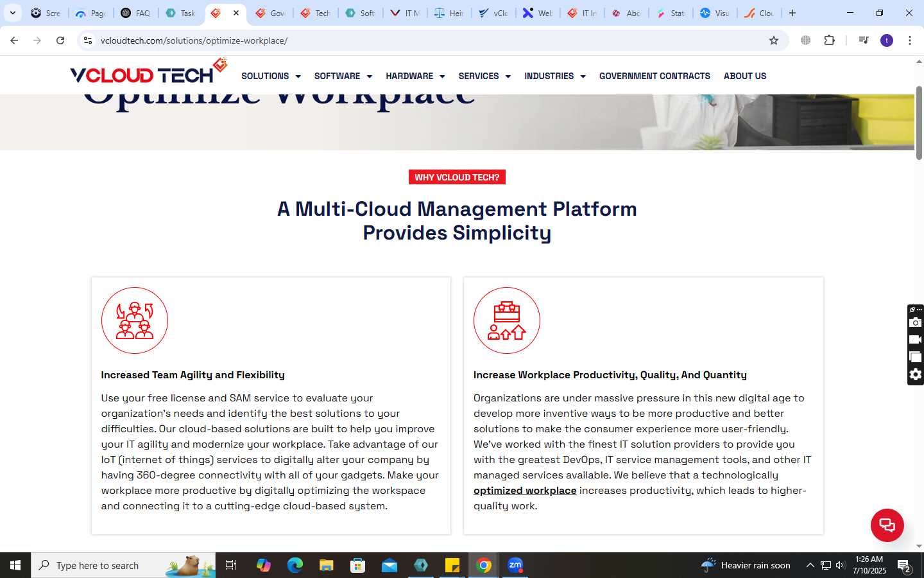924x578 pixels.
Task: Expand the HARDWARE menu
Action: pyautogui.click(x=415, y=76)
